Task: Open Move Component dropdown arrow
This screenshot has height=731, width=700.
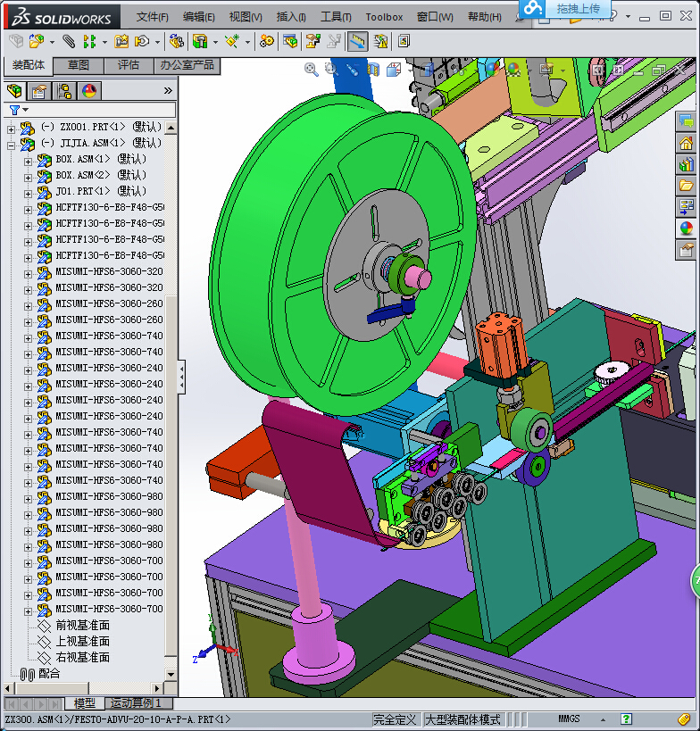Action: coord(157,42)
